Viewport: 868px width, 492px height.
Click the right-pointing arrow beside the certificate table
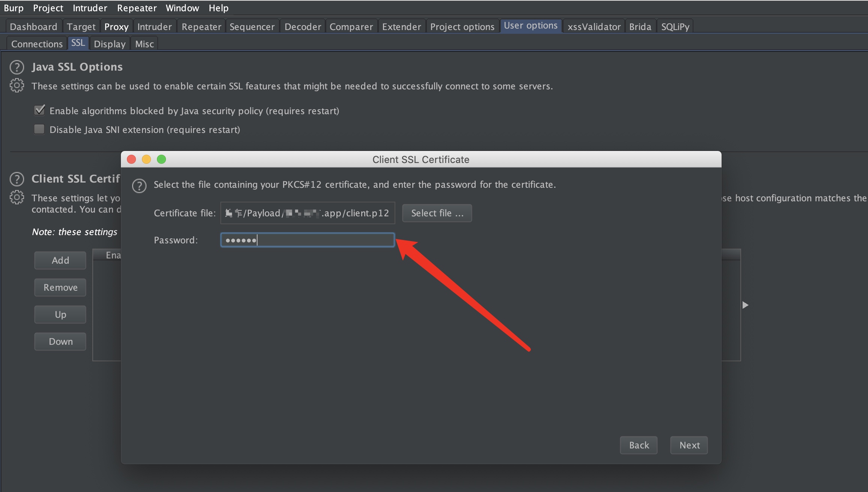click(745, 305)
